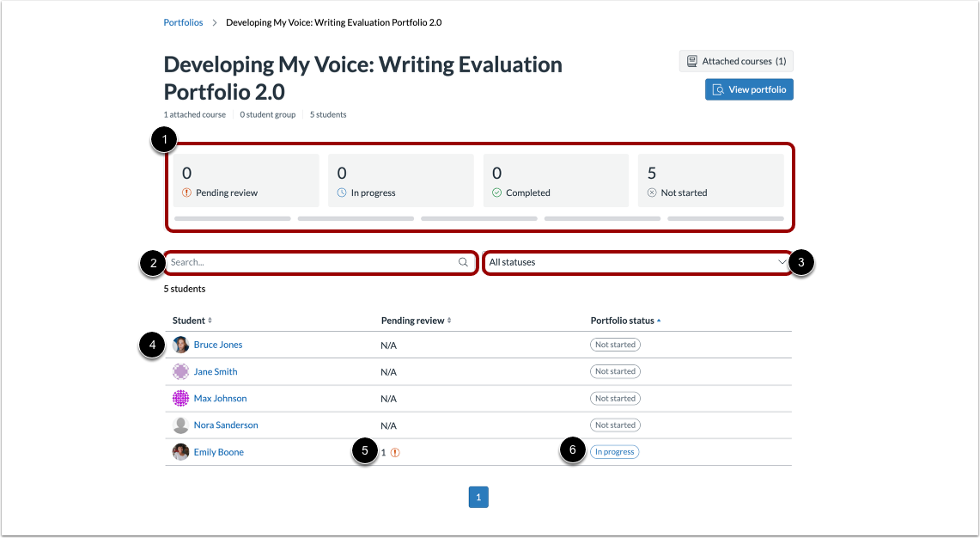This screenshot has width=980, height=538.
Task: Click Jane Smith's Not started status badge
Action: [615, 371]
